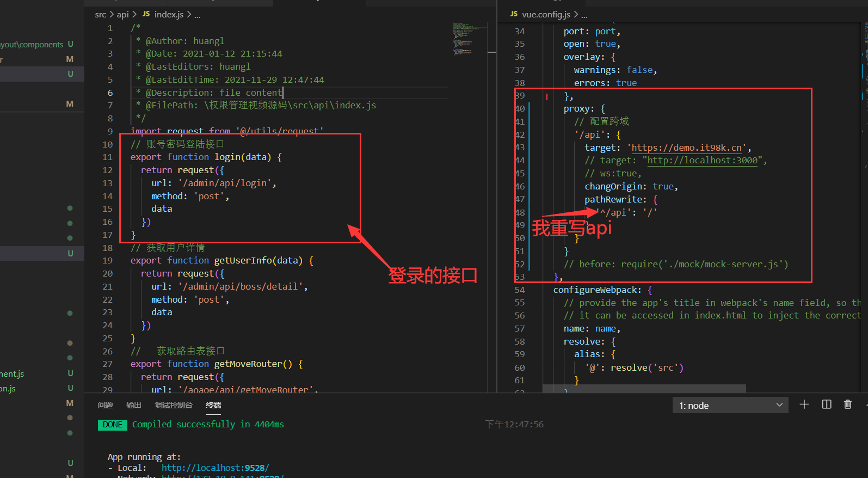Click the 'src' breadcrumb in index.js editor
The height and width of the screenshot is (478, 868).
coord(100,14)
